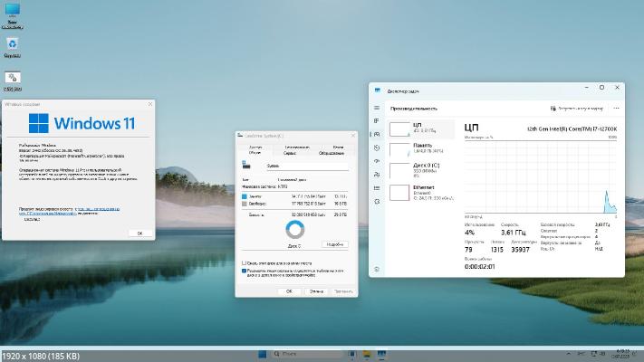Select ЦП (CPU) item in performance list
Viewport: 644px width, 362px height.
click(421, 129)
